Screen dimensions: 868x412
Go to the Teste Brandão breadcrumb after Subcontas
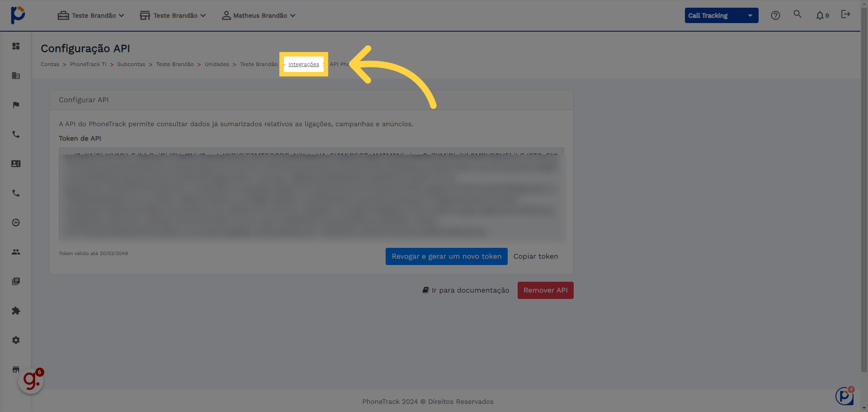(x=175, y=64)
